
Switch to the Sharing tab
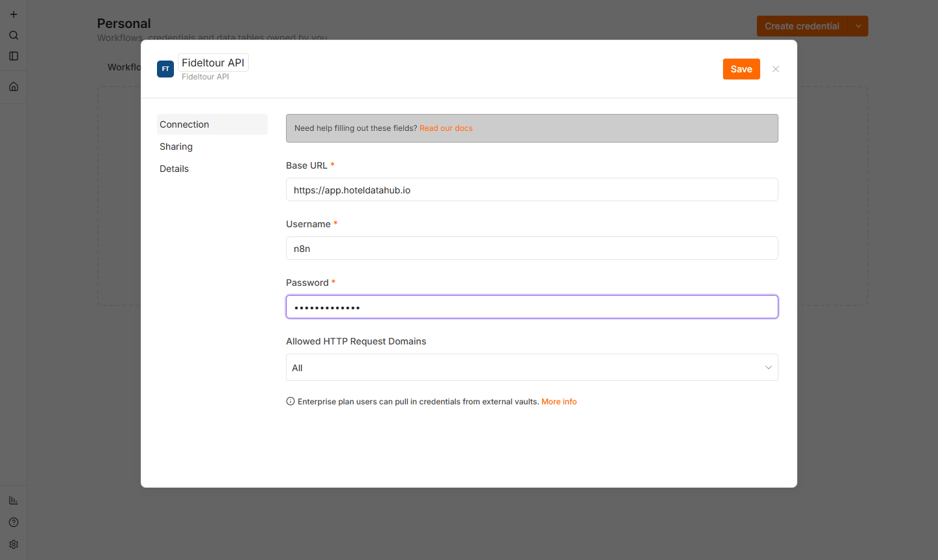tap(212, 147)
